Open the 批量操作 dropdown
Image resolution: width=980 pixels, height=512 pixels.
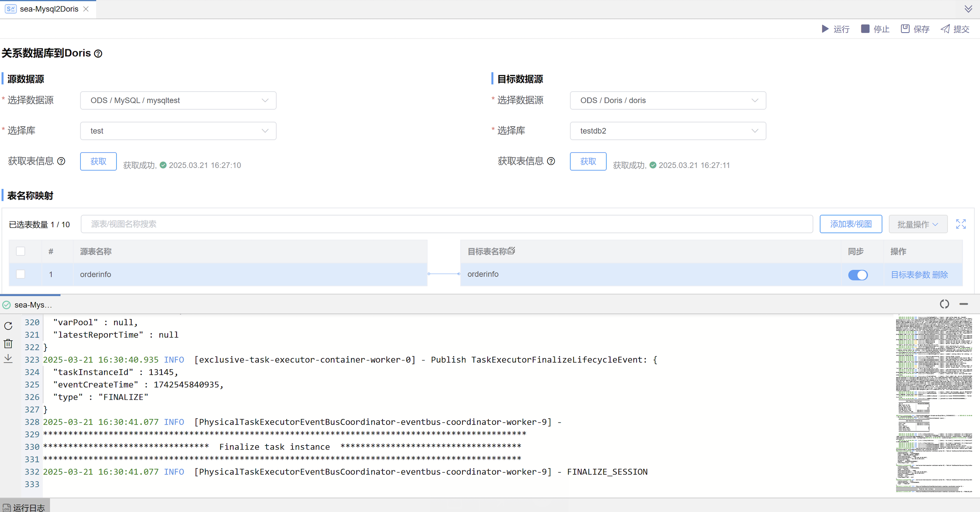(x=918, y=224)
